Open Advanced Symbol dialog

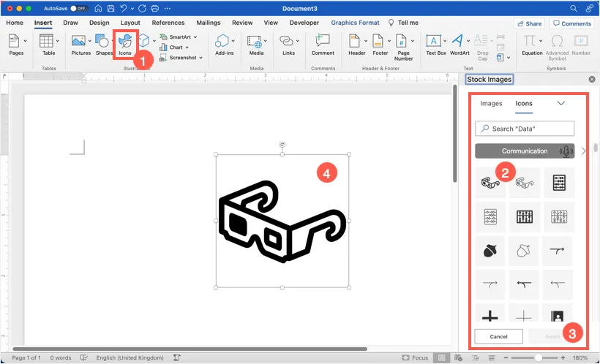pyautogui.click(x=557, y=47)
